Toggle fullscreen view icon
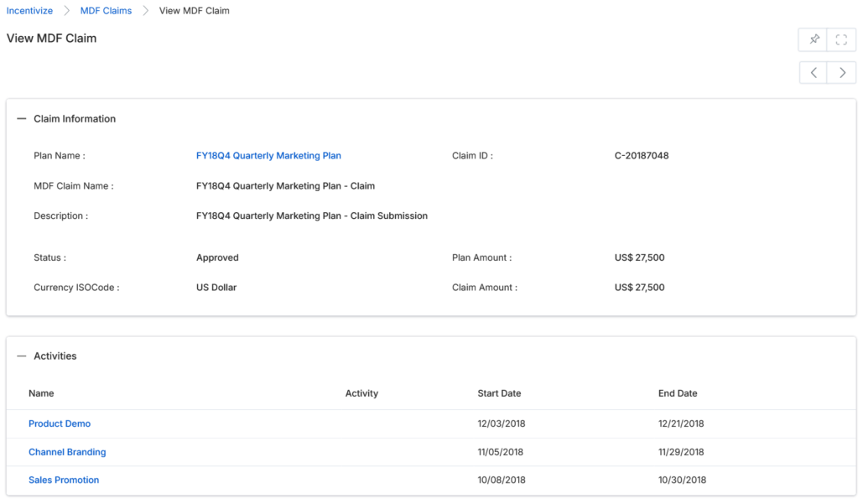 coord(841,39)
